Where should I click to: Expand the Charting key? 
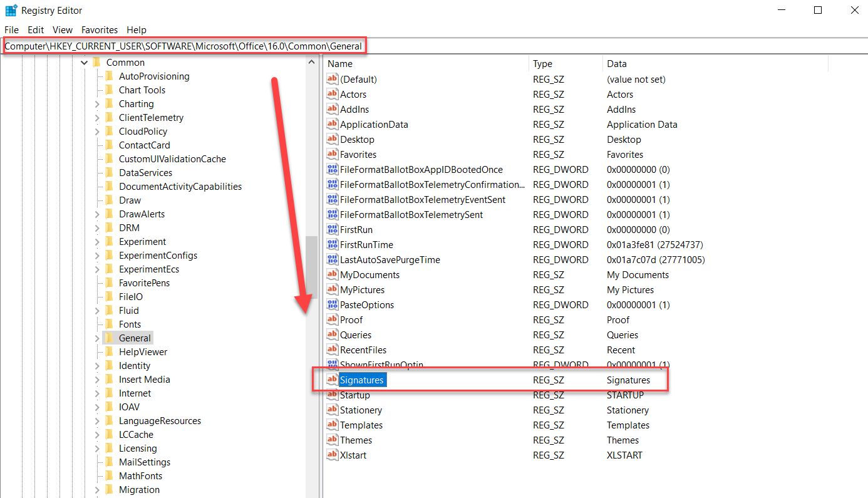click(x=98, y=103)
